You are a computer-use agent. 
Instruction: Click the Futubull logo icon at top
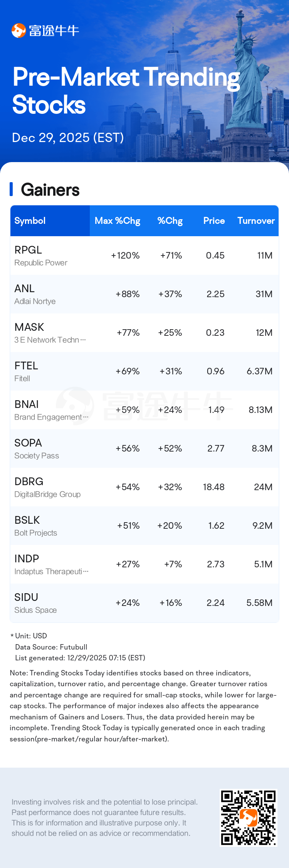(x=18, y=30)
